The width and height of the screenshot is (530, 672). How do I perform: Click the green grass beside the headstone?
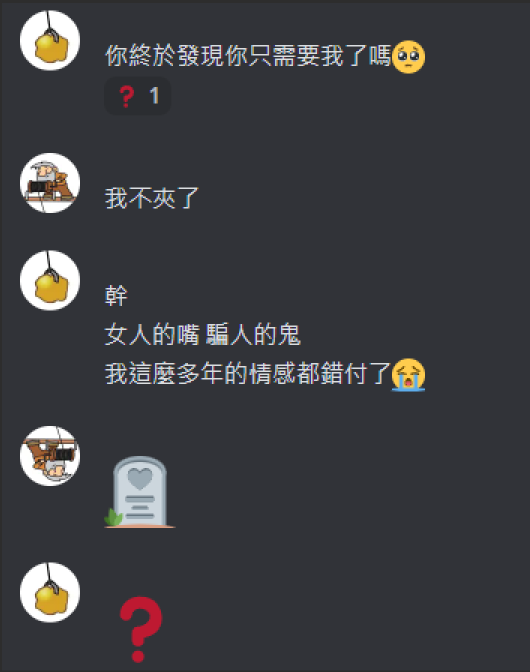point(114,517)
